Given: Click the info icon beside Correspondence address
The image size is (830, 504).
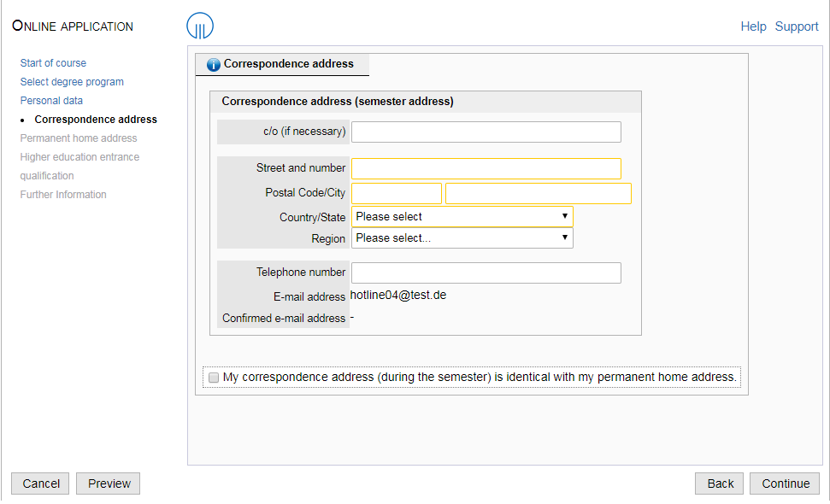Looking at the screenshot, I should (214, 65).
